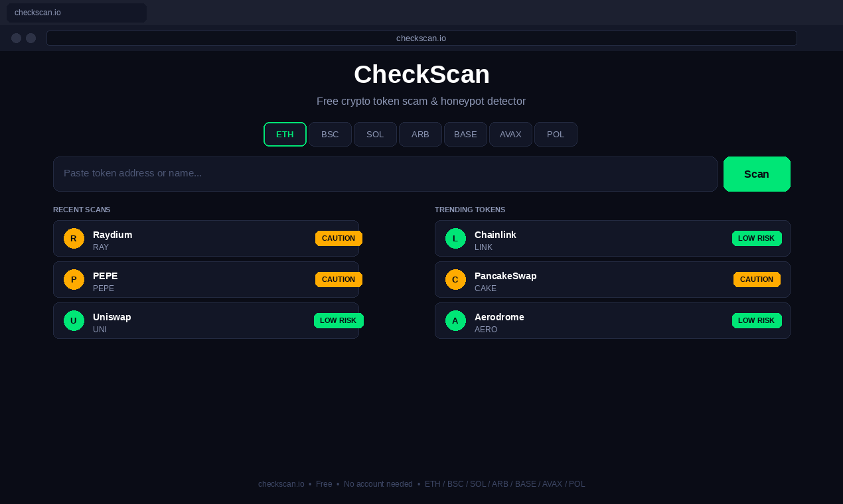
Task: Click the second round browser nav button
Action: 31,38
